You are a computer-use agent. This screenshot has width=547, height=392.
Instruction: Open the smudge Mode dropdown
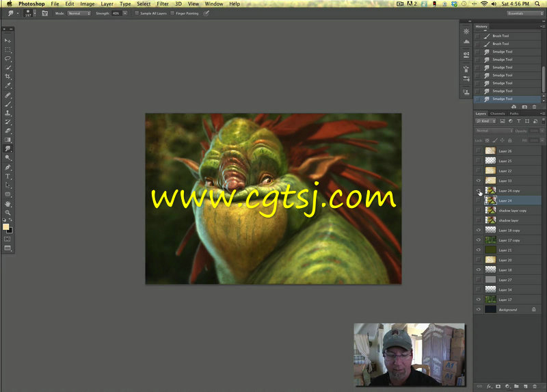pos(79,13)
